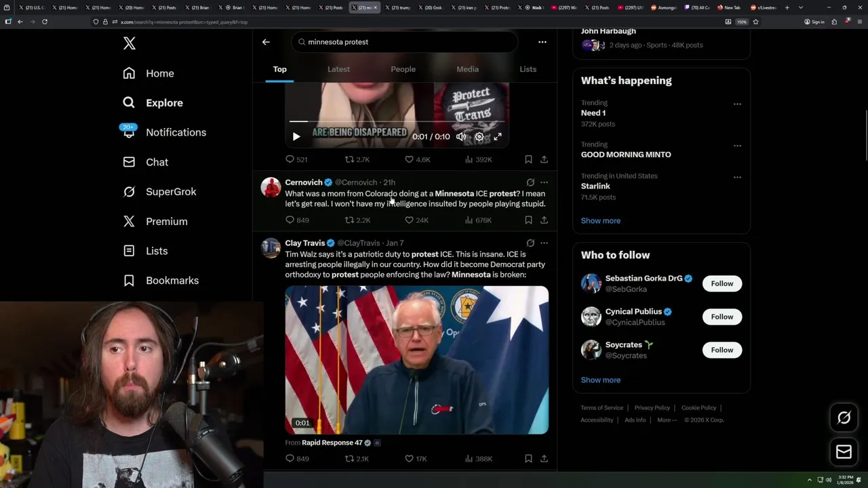Follow Sebastian Gorka DrG
868x488 pixels.
[722, 283]
